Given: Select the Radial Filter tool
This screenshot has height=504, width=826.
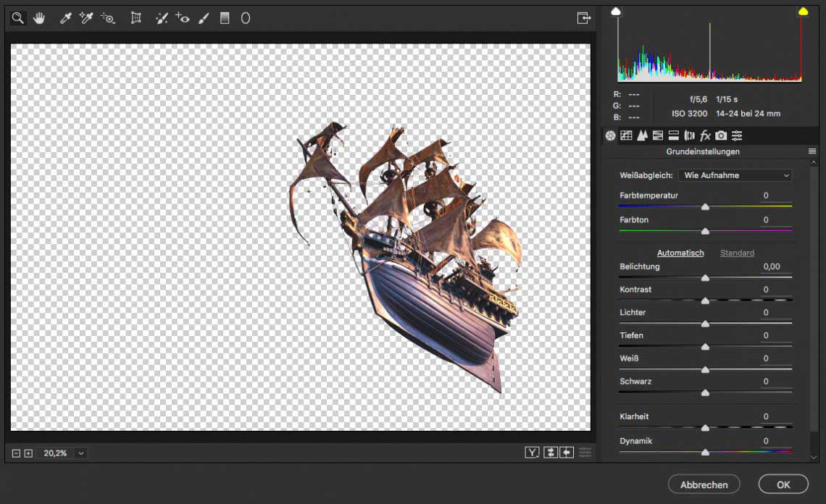Looking at the screenshot, I should pos(246,18).
